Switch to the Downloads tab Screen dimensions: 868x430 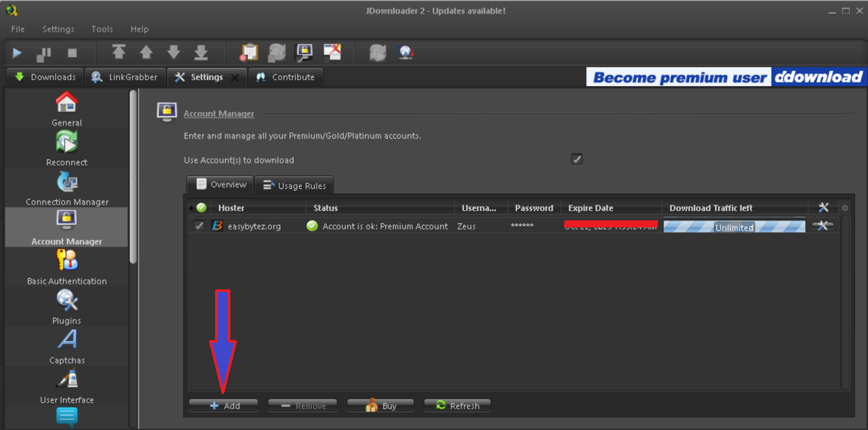[x=45, y=77]
